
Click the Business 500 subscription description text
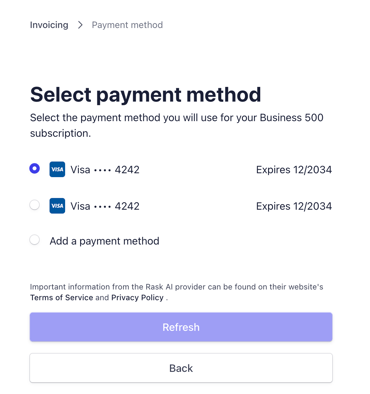point(177,125)
